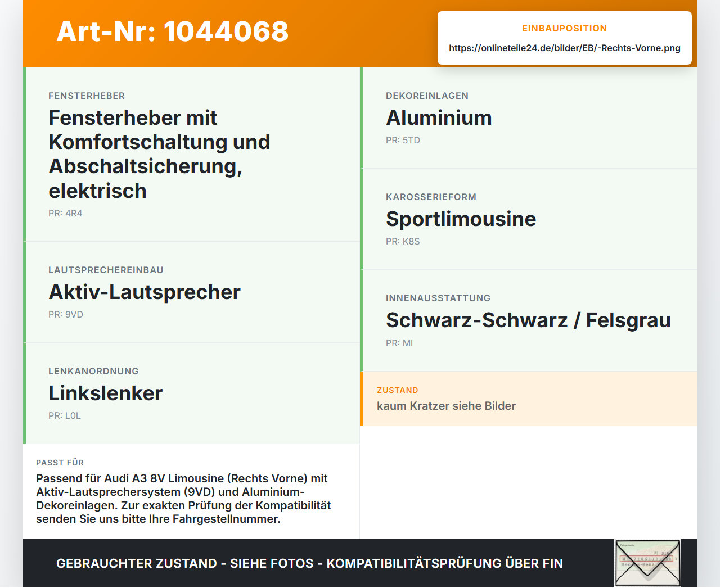Select the Sportlimousine value

tap(461, 219)
